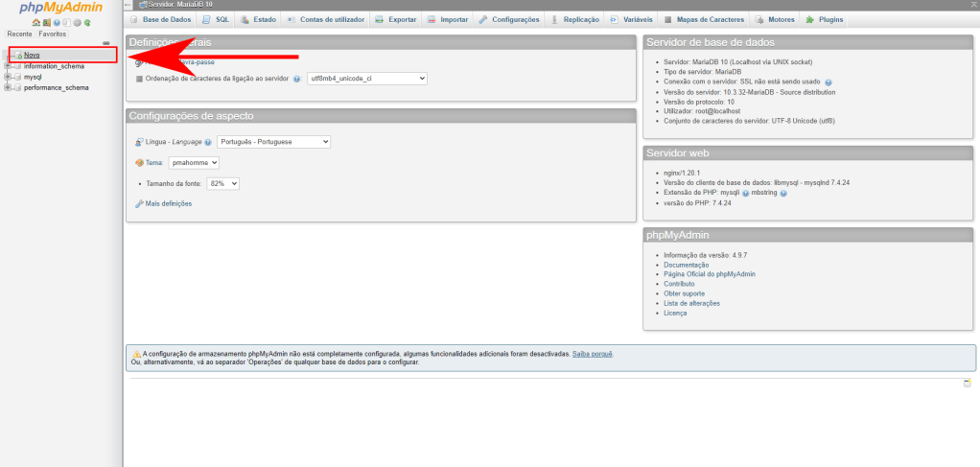
Task: Switch to the SQL tab
Action: (215, 19)
